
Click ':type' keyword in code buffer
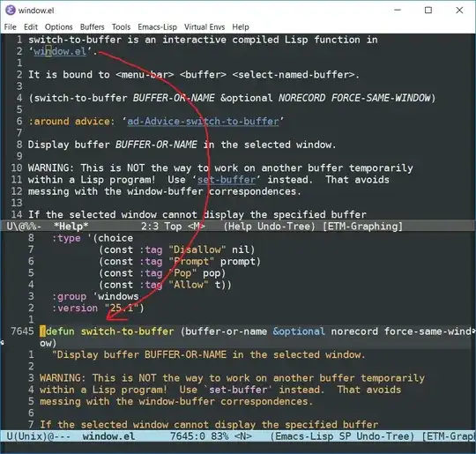(x=66, y=238)
